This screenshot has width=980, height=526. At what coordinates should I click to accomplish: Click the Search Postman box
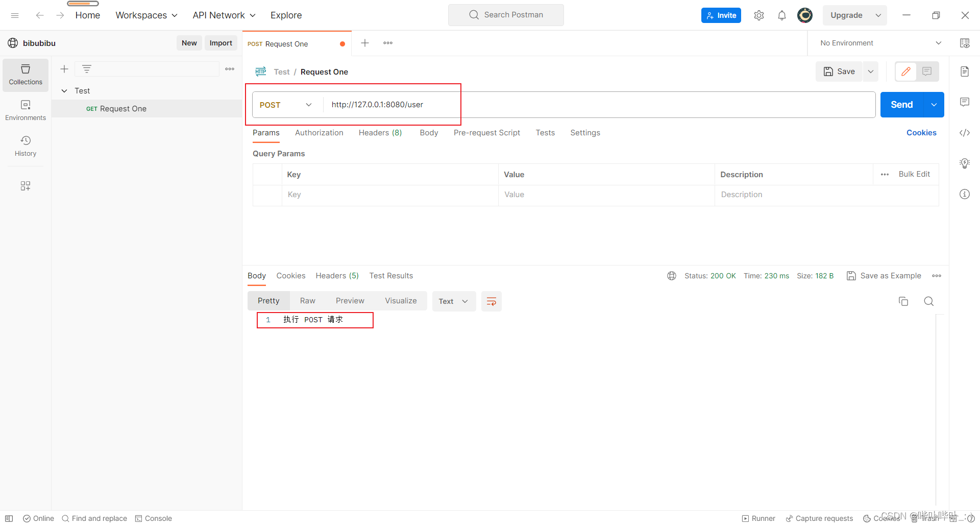pos(506,15)
